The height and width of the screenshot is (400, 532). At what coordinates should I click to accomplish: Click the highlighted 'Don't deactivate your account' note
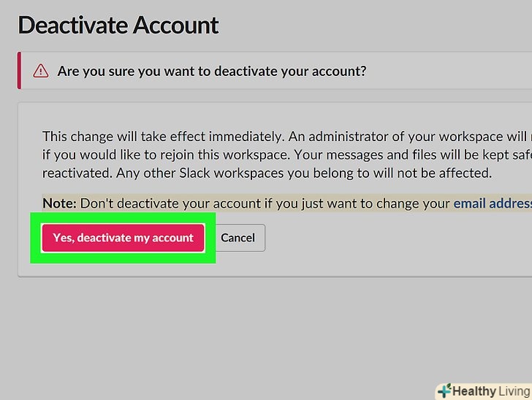[263, 203]
